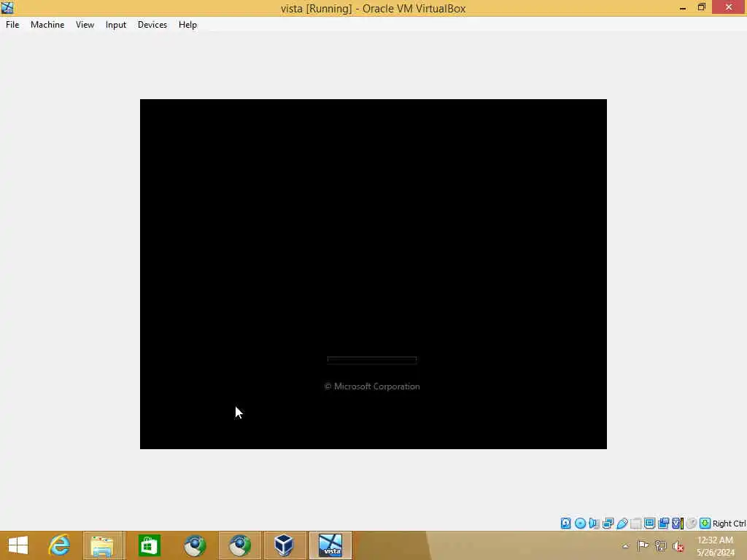
Task: Click the VirtualBox window title bar icon
Action: 7,7
